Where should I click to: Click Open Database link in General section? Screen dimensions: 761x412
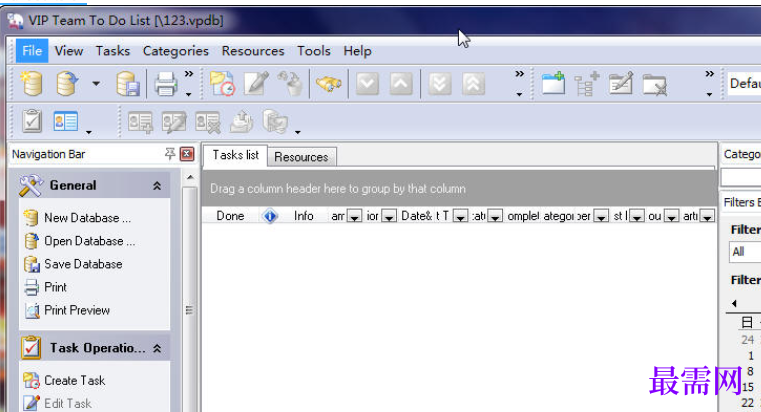click(x=90, y=241)
